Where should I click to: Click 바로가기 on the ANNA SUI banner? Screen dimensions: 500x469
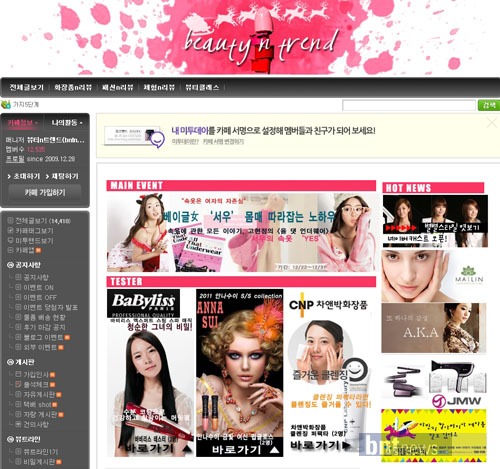[236, 450]
